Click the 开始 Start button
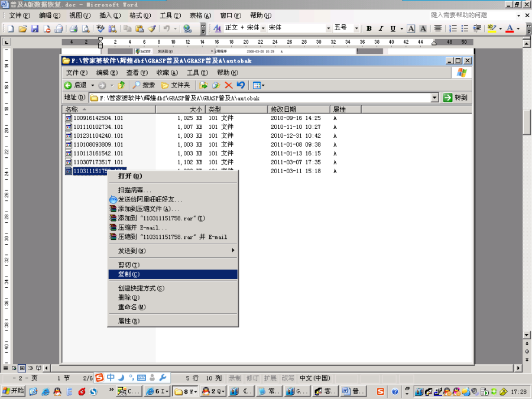The height and width of the screenshot is (399, 532). click(13, 391)
